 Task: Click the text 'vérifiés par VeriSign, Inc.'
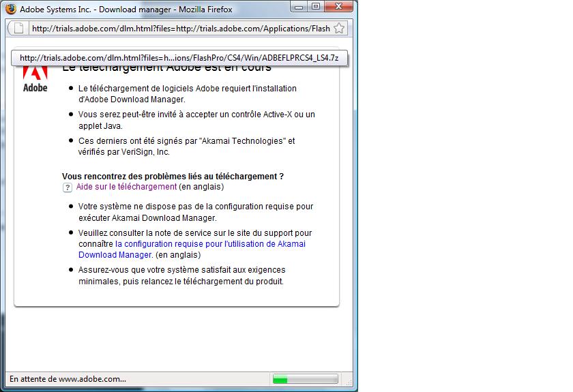(x=124, y=152)
